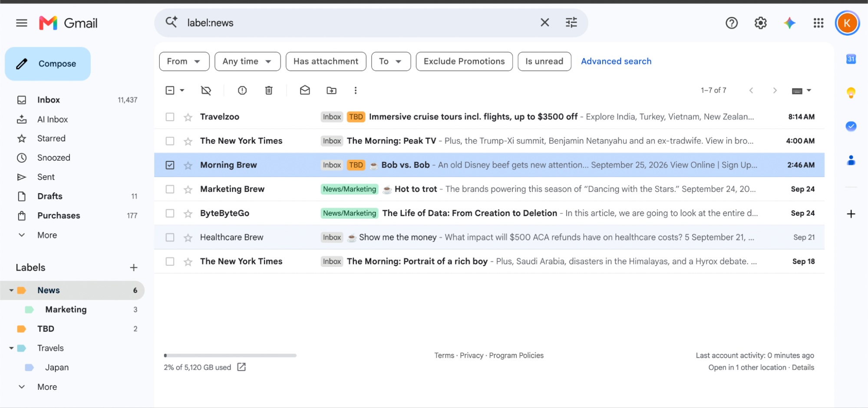Create a new label with plus icon

(134, 267)
